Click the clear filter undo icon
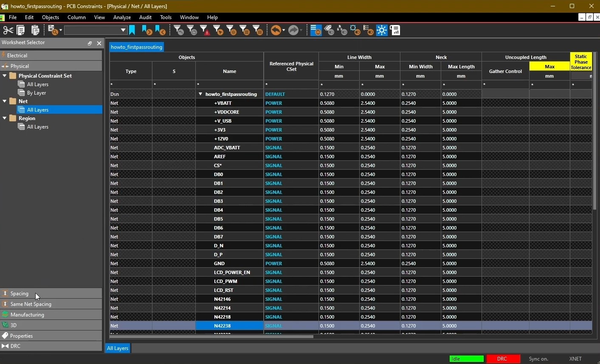The height and width of the screenshot is (364, 600). pos(179,30)
